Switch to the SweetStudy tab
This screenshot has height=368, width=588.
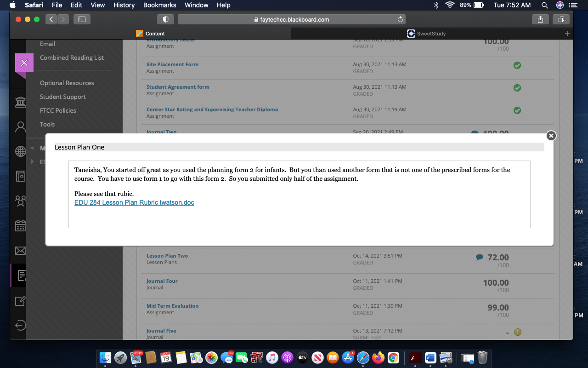point(427,34)
